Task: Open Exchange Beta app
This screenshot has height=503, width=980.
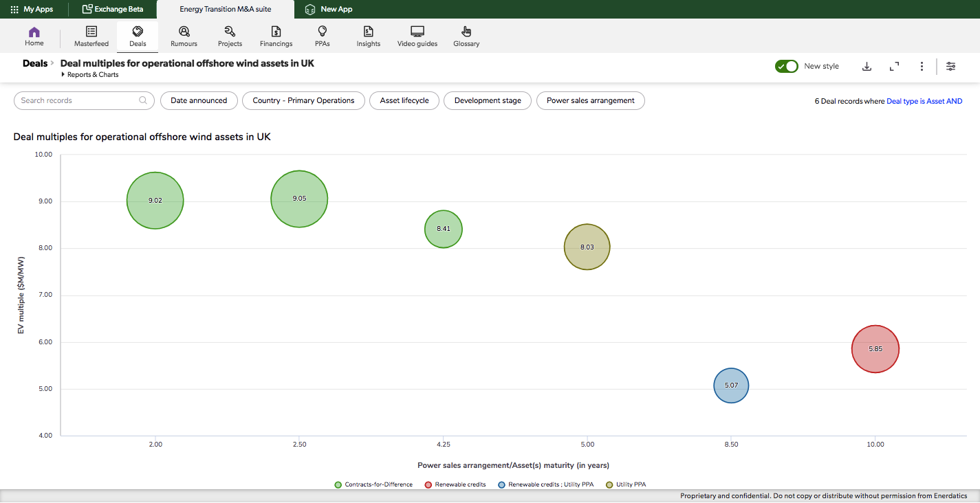Action: tap(112, 10)
